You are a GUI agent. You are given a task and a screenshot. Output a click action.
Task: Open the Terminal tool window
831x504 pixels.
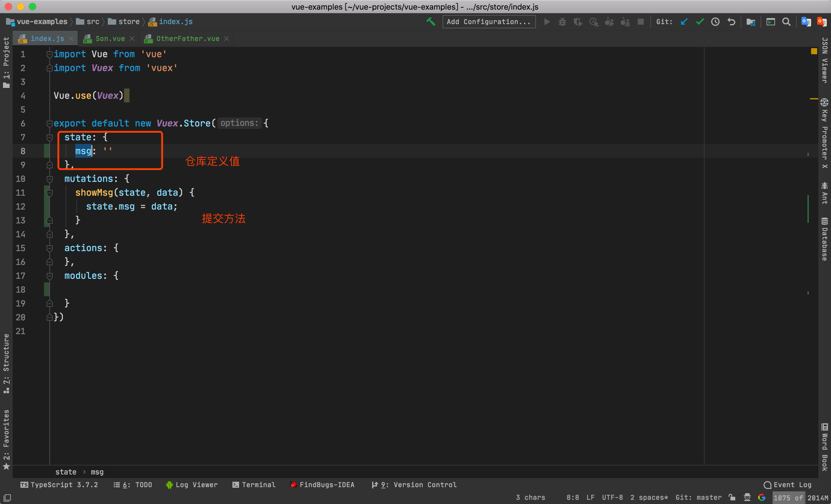coord(254,485)
